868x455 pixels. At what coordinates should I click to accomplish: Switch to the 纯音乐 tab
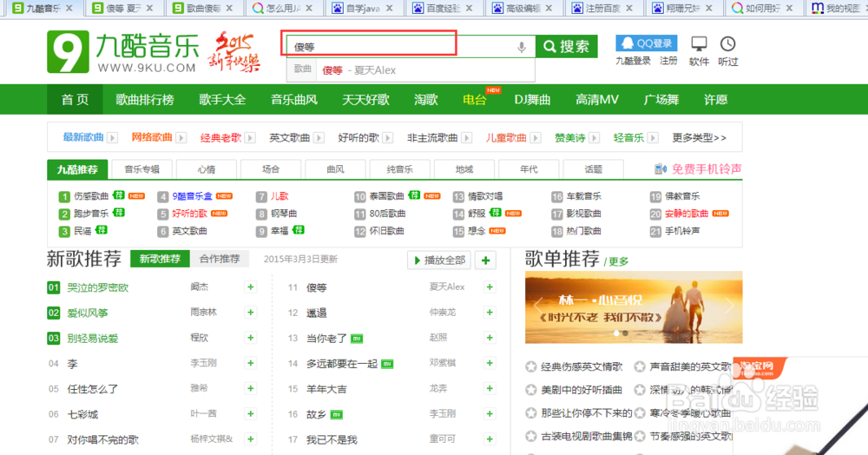coord(399,169)
